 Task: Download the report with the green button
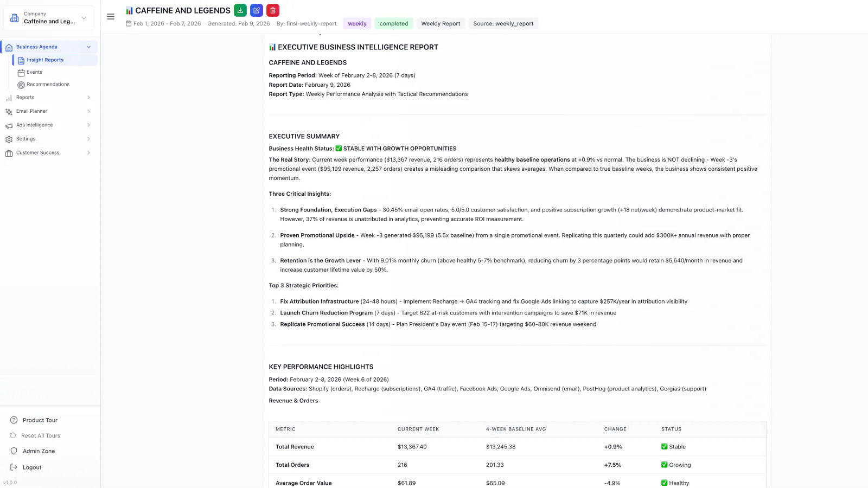coord(240,10)
